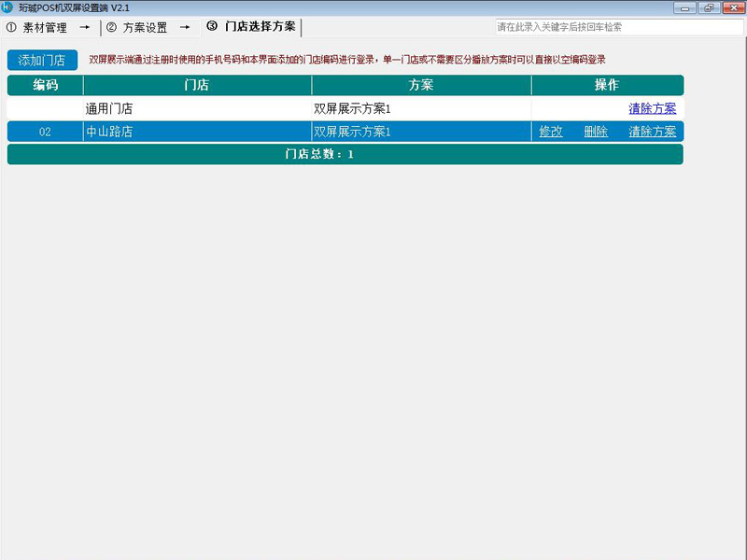Click 清除方案 link for 中山路店
747x560 pixels.
pos(652,132)
